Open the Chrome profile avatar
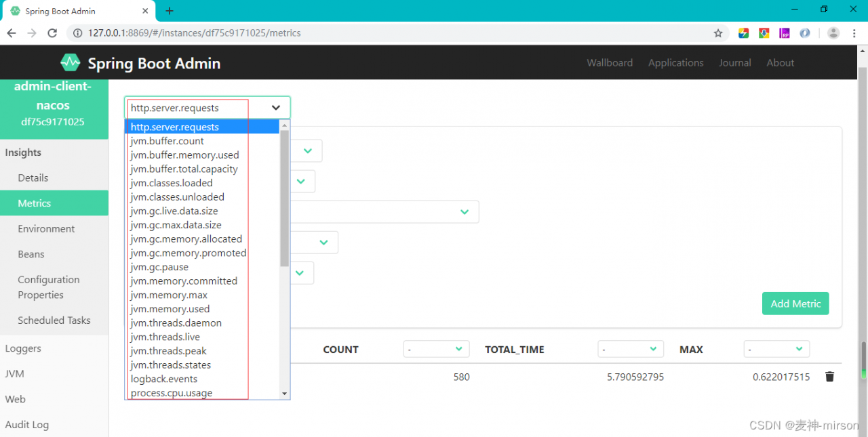The height and width of the screenshot is (437, 868). click(833, 33)
